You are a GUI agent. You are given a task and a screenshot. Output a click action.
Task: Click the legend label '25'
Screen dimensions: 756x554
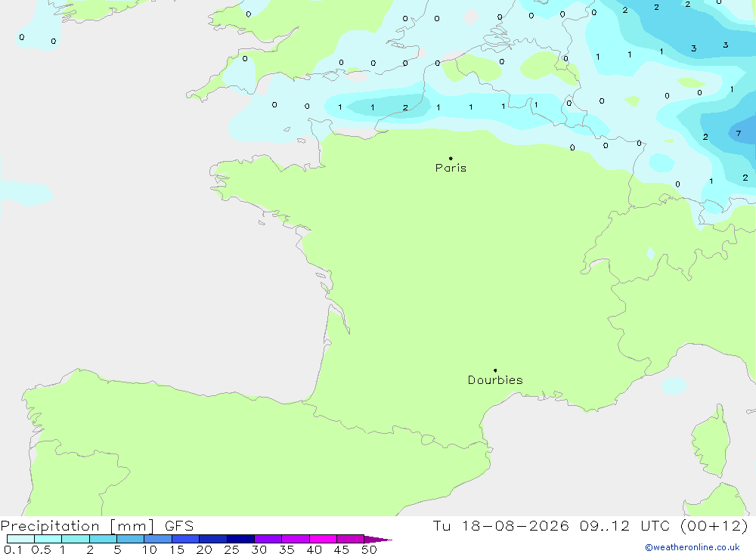point(232,549)
